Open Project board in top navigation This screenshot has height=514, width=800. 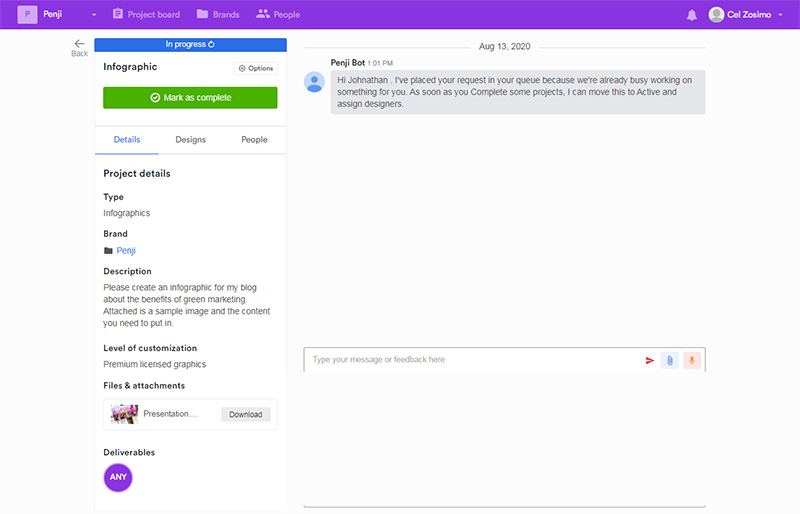click(147, 15)
